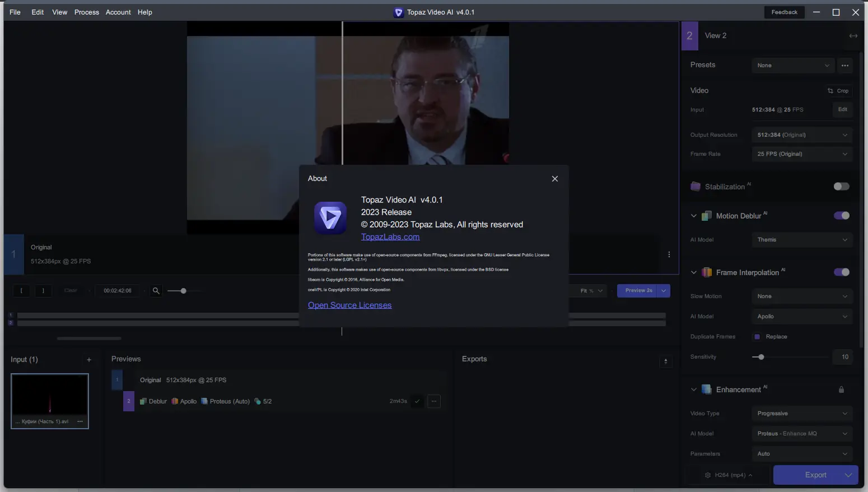Screen dimensions: 868x492
Task: Click the Edit input button
Action: [842, 110]
